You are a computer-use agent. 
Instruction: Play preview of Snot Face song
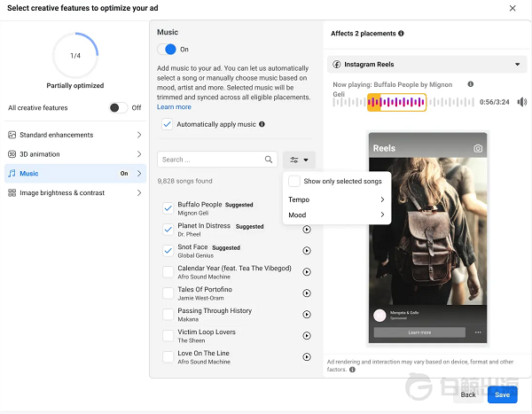pos(307,251)
